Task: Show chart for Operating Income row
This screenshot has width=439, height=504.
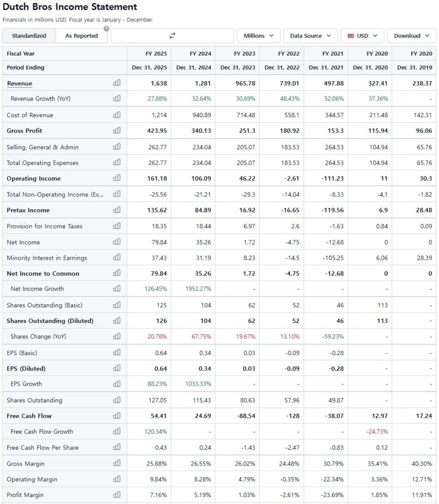Action: [x=117, y=178]
